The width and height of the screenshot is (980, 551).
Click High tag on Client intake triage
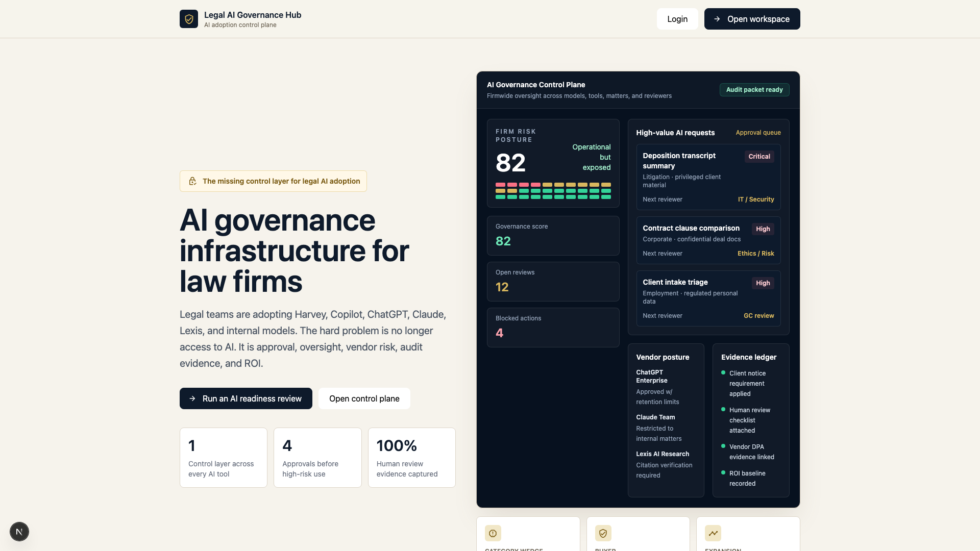tap(763, 283)
